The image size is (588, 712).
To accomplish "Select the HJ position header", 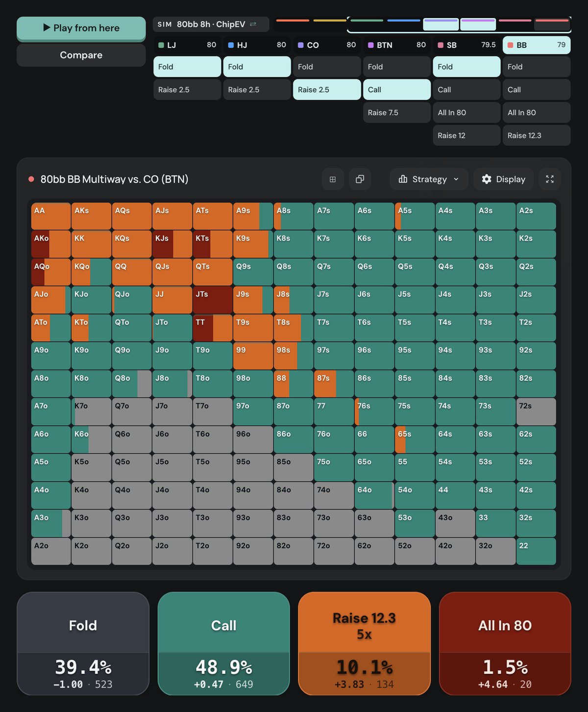I will click(257, 45).
